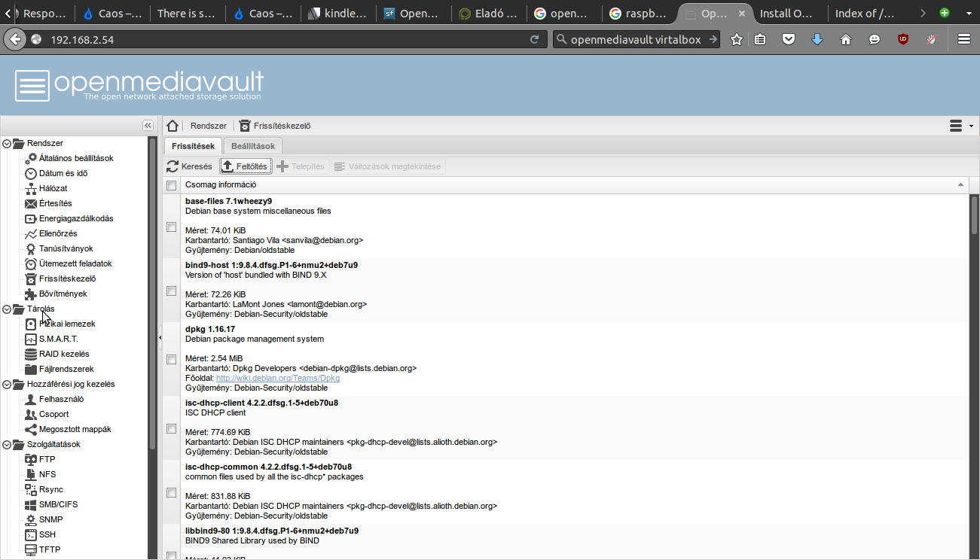Click the Firefox bookmark star icon
Screen dimensions: 980x560
coord(737,39)
